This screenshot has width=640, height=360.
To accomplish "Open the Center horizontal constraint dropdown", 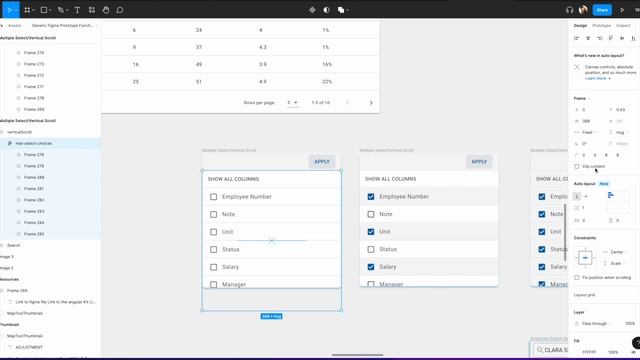I will [x=616, y=252].
